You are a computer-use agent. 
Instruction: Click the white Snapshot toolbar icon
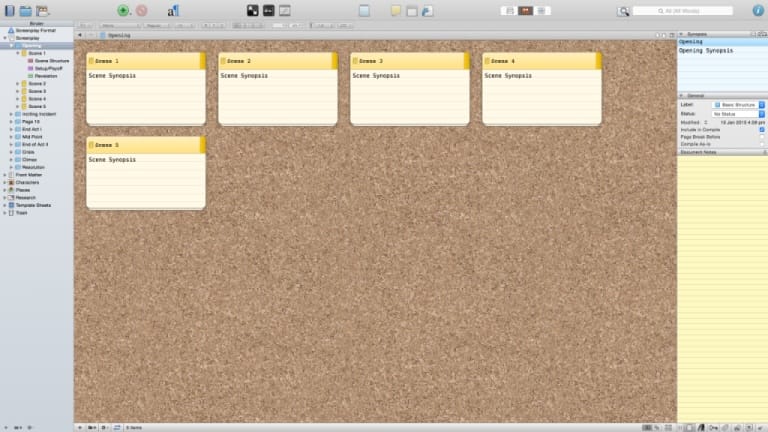[412, 11]
